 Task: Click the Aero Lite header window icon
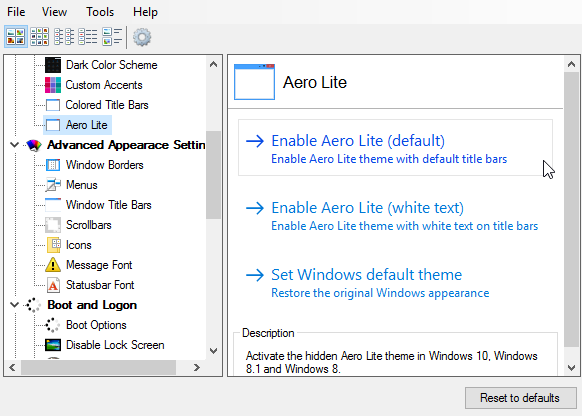(x=254, y=82)
